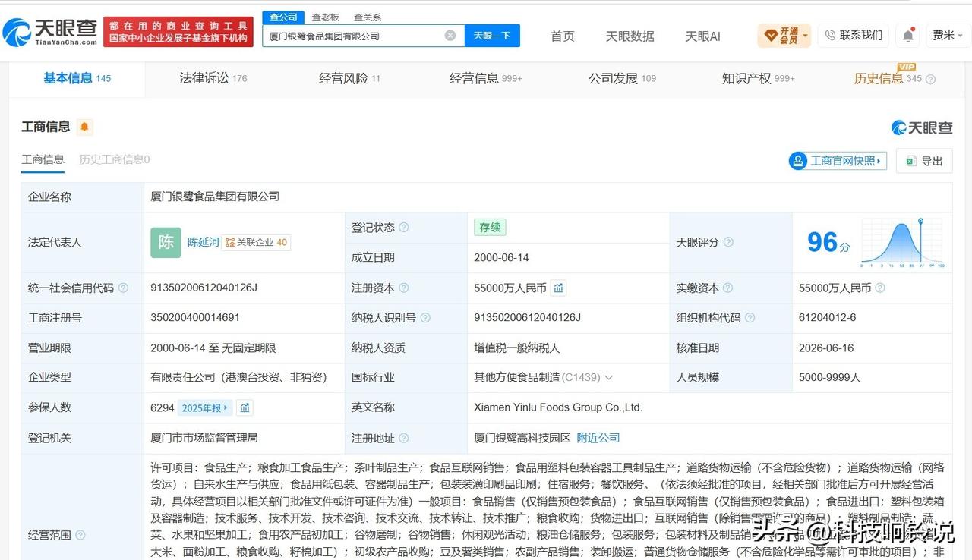Click the orange bell icon beside 工商信息
The image size is (972, 560).
point(84,127)
